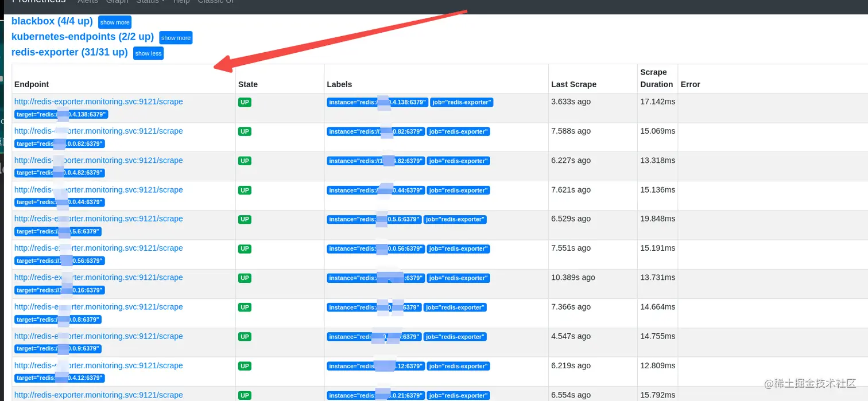Click target label ending 5.6:6379
868x401 pixels.
tap(58, 232)
